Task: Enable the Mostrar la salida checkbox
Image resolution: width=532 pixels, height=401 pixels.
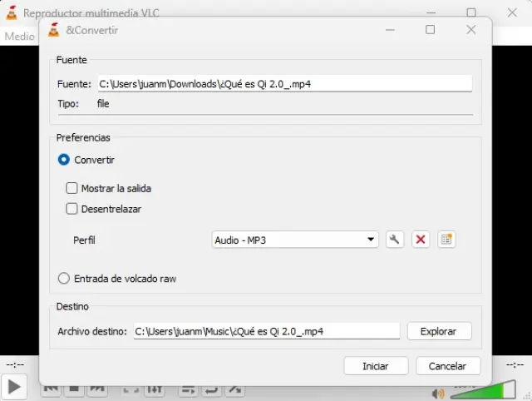Action: tap(72, 189)
